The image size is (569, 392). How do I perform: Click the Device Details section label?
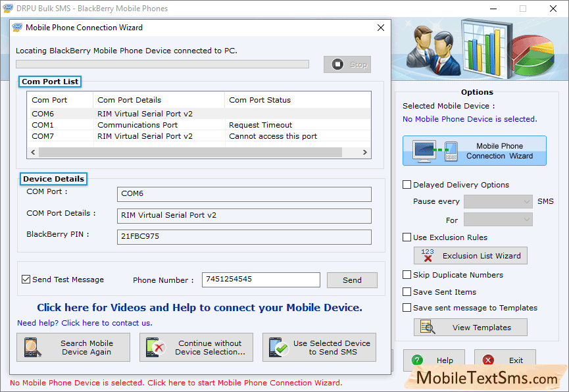[54, 179]
